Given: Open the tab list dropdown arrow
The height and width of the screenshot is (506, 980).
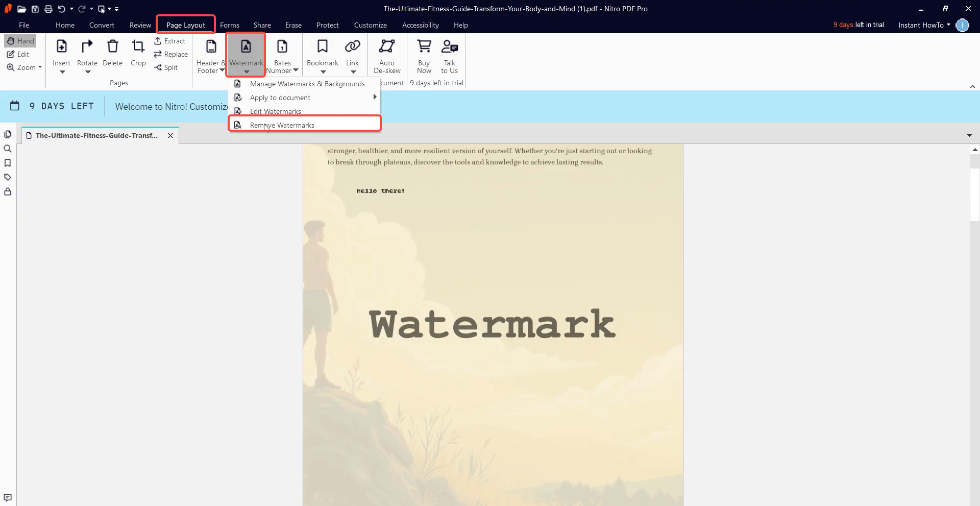Looking at the screenshot, I should (969, 135).
